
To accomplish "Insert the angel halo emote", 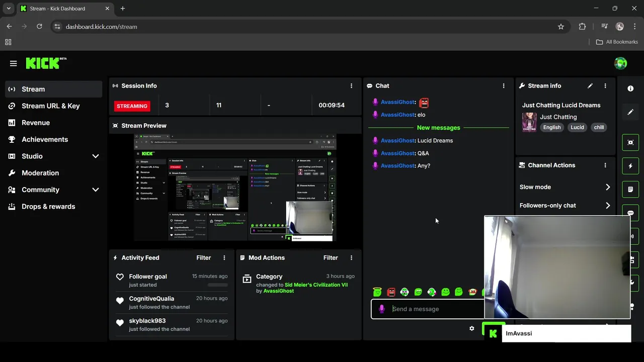I will coord(377,292).
